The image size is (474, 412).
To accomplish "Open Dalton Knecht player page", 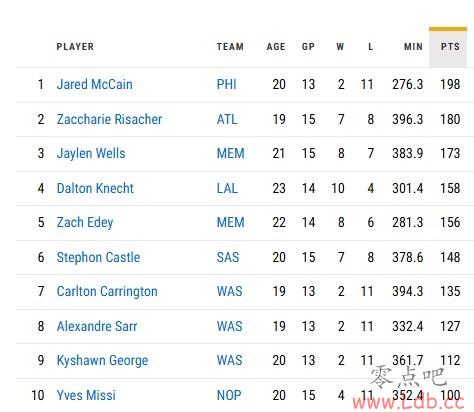I will point(95,188).
